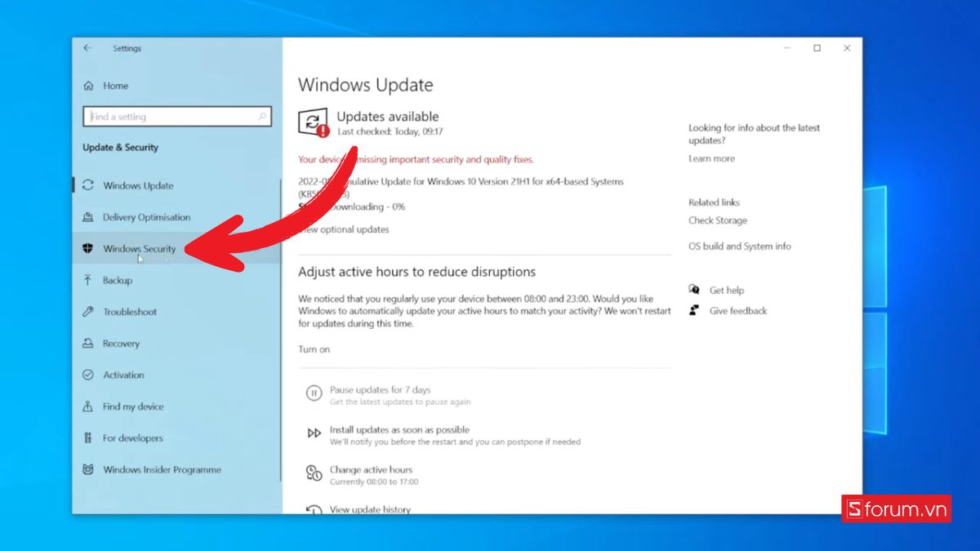Click the Give feedback icon
980x551 pixels.
[694, 311]
